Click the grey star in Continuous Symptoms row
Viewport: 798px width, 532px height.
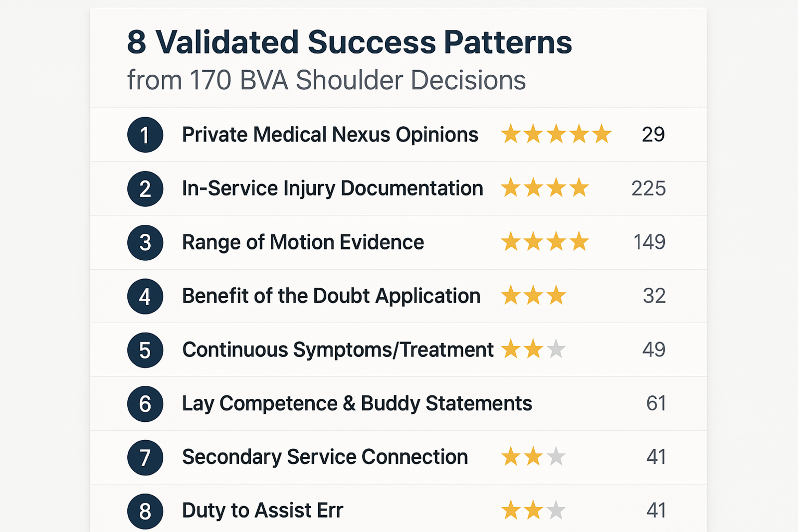pyautogui.click(x=556, y=350)
